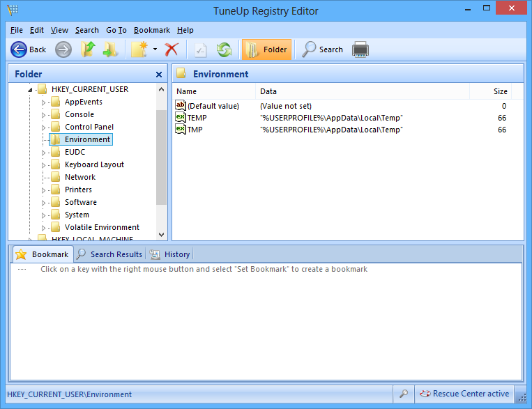Viewport: 532px width, 409px height.
Task: Expand the Software key
Action: click(x=43, y=203)
